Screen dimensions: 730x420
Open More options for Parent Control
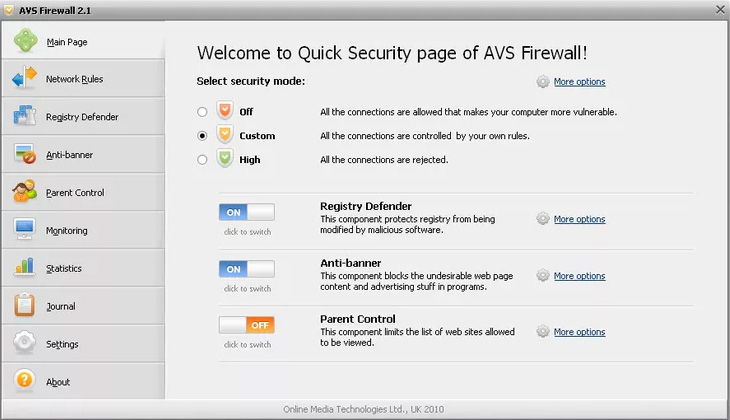pyautogui.click(x=579, y=332)
